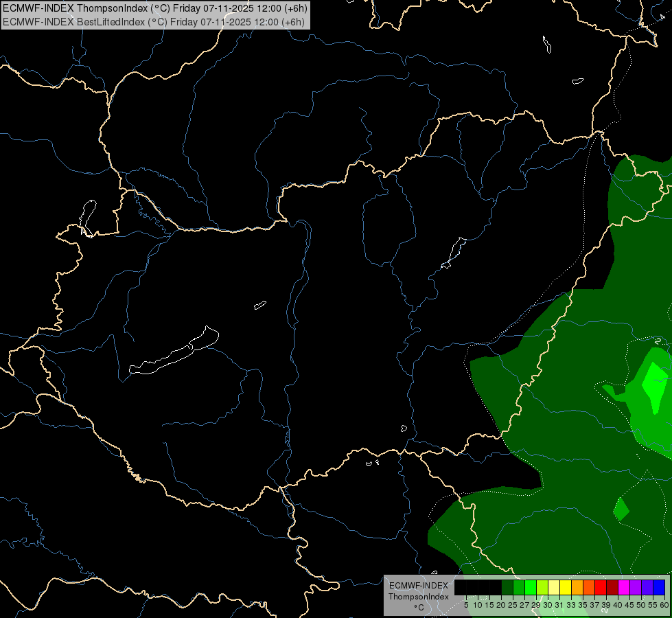
Task: Click the BestLiftedIndex title line at top
Action: [x=154, y=22]
